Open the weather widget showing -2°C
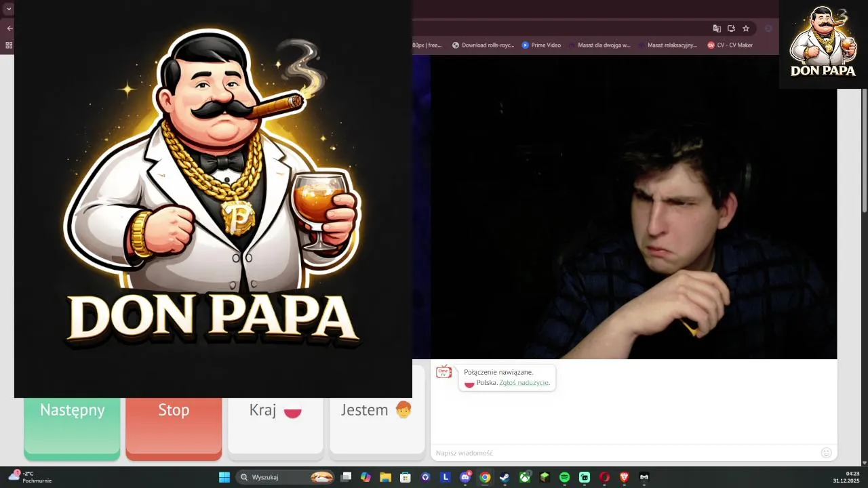The width and height of the screenshot is (868, 488). (30, 477)
